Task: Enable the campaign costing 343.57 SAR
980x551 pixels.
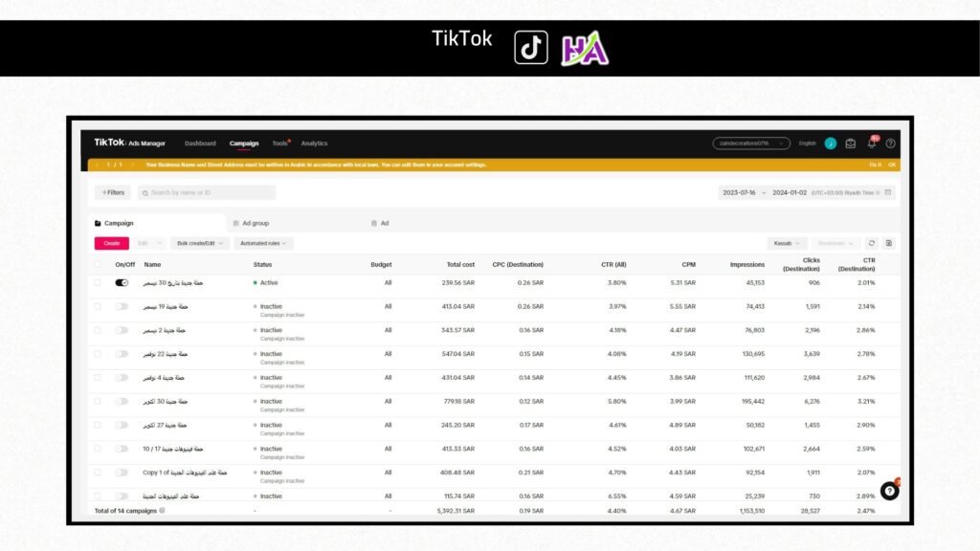Action: (x=122, y=330)
